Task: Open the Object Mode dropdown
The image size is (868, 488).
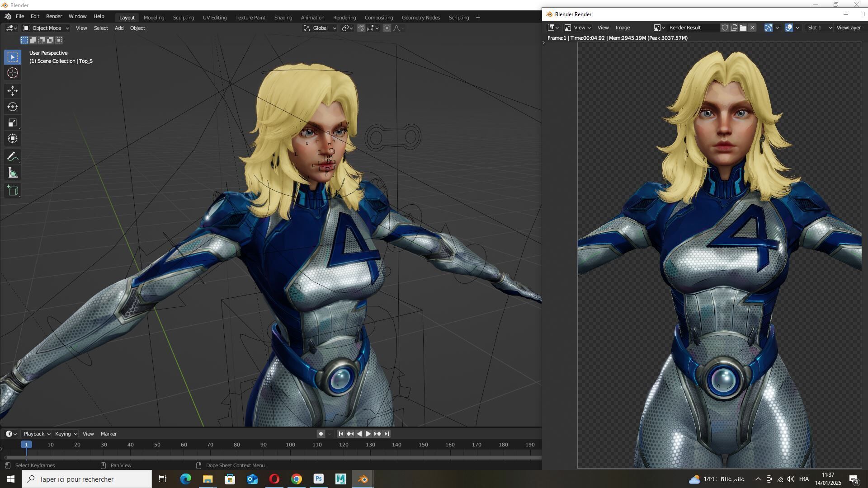Action: (x=46, y=28)
